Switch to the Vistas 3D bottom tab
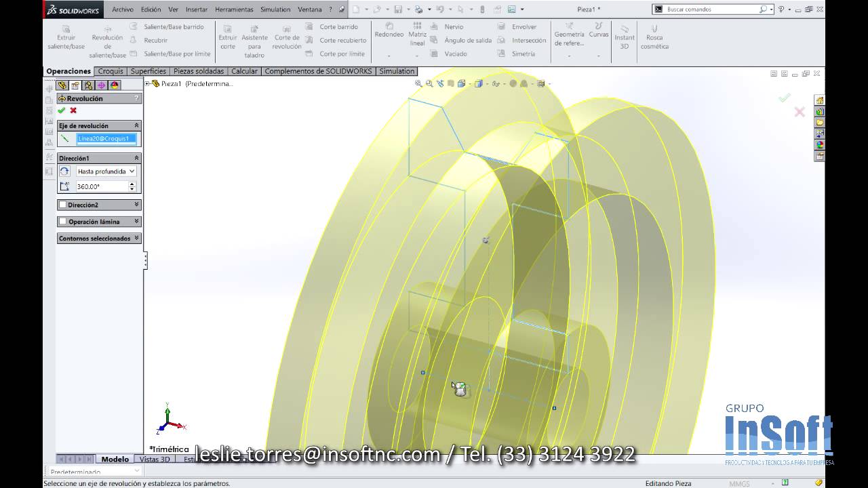The width and height of the screenshot is (868, 488). click(x=155, y=460)
